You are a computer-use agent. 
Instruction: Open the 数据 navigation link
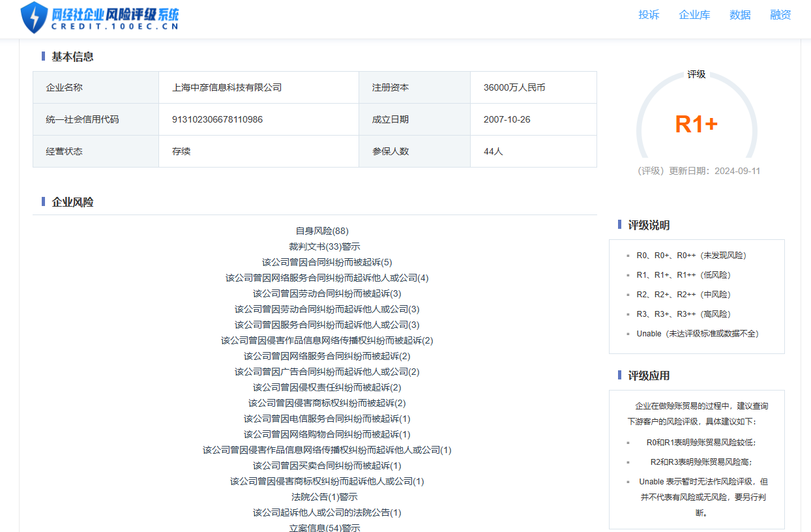(x=740, y=15)
